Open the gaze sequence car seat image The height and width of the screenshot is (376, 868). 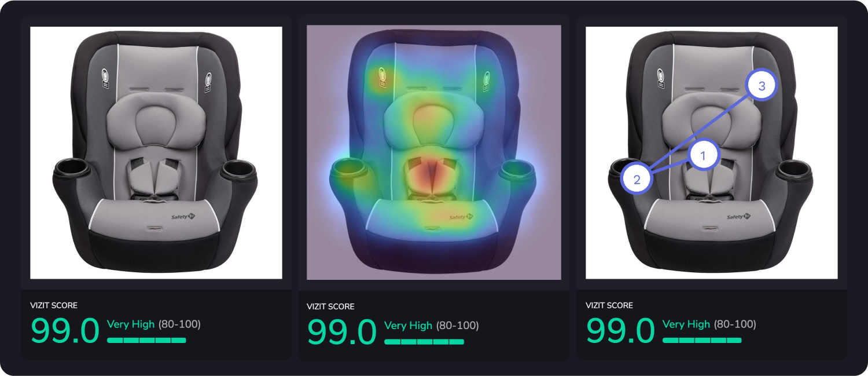(x=712, y=153)
